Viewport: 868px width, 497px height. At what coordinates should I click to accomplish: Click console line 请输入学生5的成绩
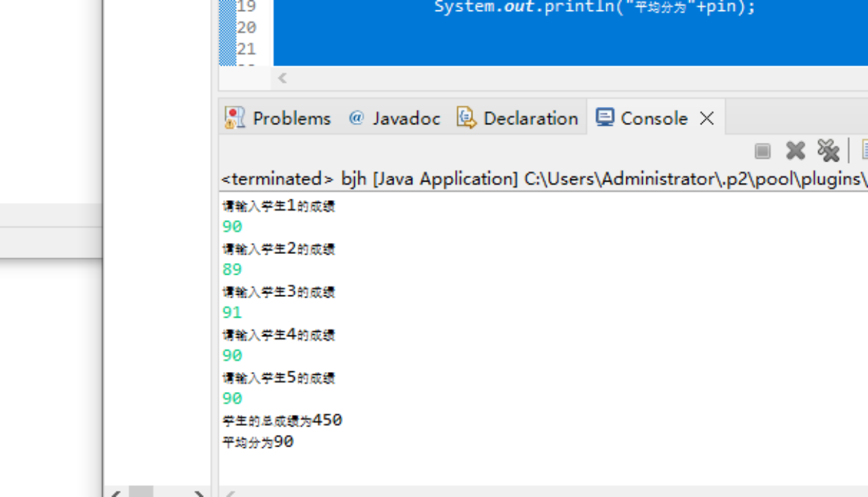tap(278, 378)
